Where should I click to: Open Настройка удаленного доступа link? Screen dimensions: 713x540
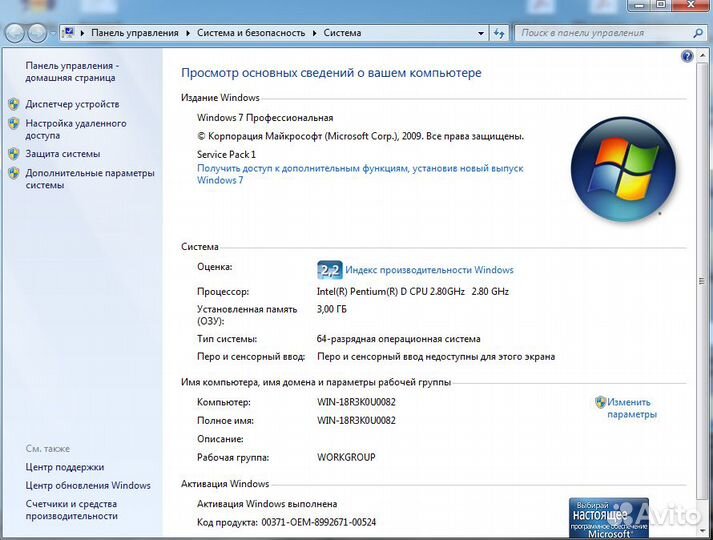click(75, 130)
